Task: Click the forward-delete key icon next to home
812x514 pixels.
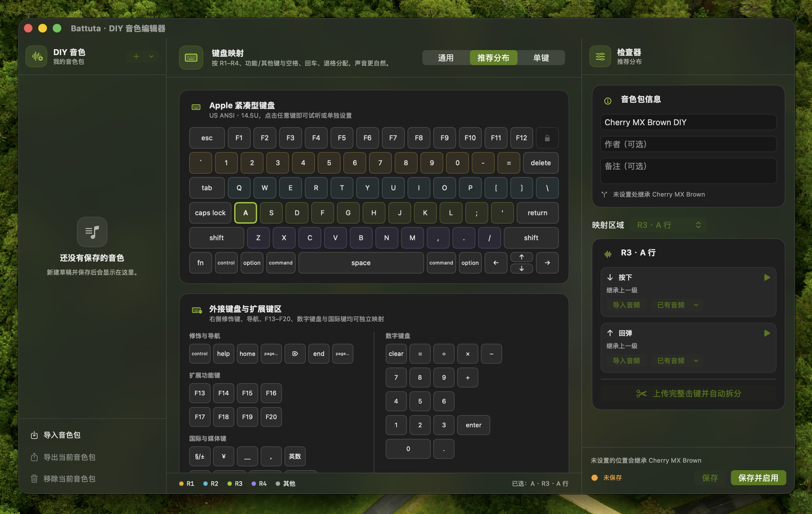Action: [295, 353]
